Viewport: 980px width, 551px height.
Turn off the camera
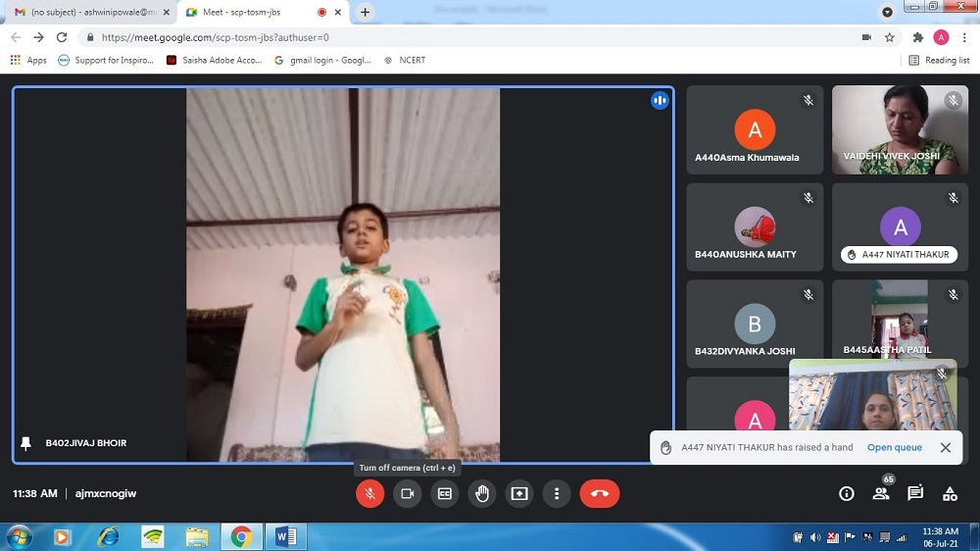click(407, 493)
